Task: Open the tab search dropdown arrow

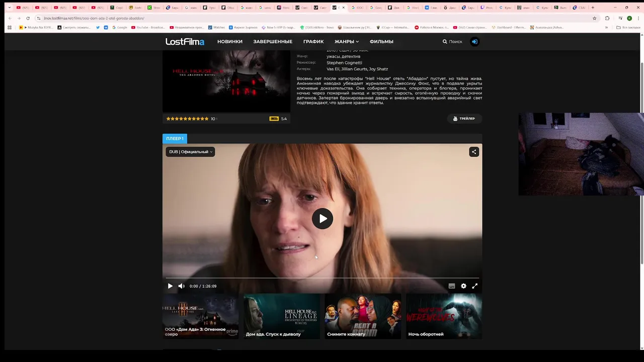Action: coord(9,8)
